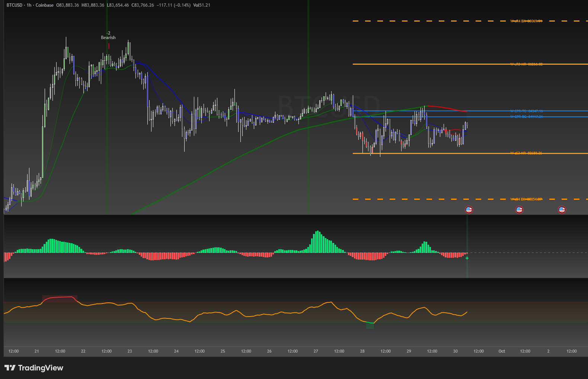Viewport: 588px width, 379px height.
Task: Click the close value C83,766.26
Action: (143, 5)
